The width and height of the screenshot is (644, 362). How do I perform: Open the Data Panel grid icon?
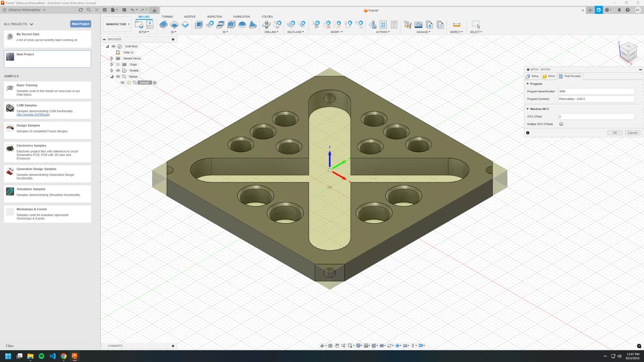(104, 10)
